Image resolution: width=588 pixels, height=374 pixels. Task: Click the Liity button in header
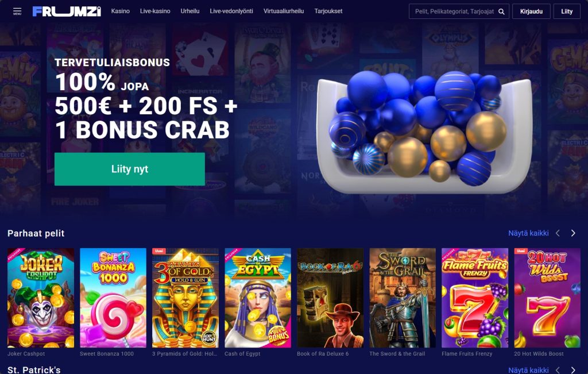click(x=567, y=11)
